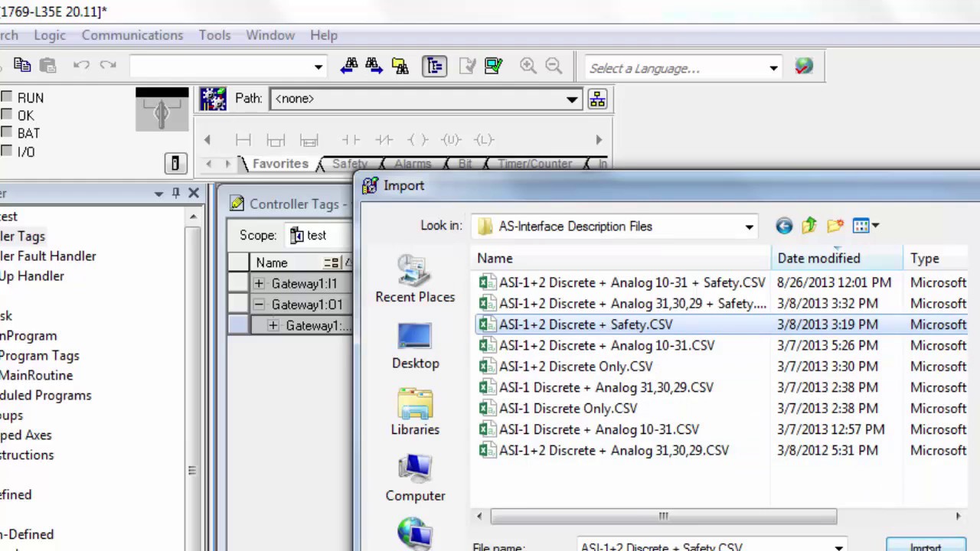
Task: Select Program Tags in the organizer
Action: [x=39, y=356]
